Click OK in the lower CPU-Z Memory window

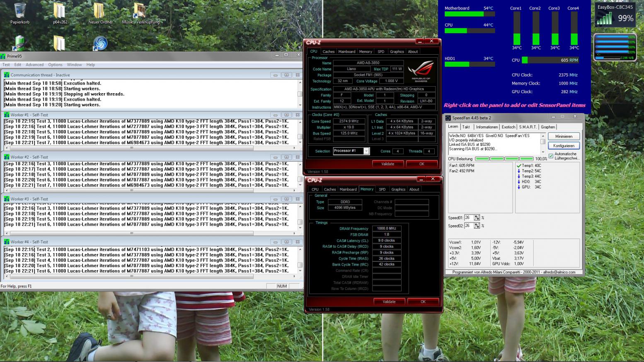tap(423, 302)
